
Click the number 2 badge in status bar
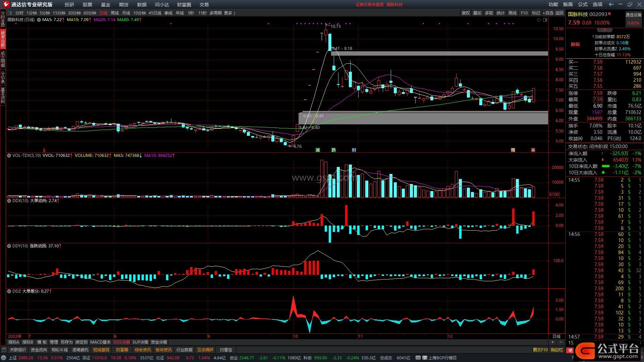[425, 358]
